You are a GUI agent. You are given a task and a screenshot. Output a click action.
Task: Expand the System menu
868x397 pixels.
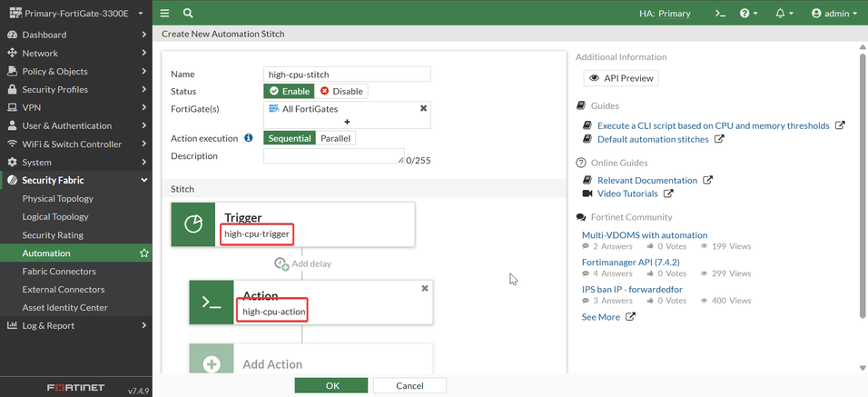pyautogui.click(x=76, y=163)
